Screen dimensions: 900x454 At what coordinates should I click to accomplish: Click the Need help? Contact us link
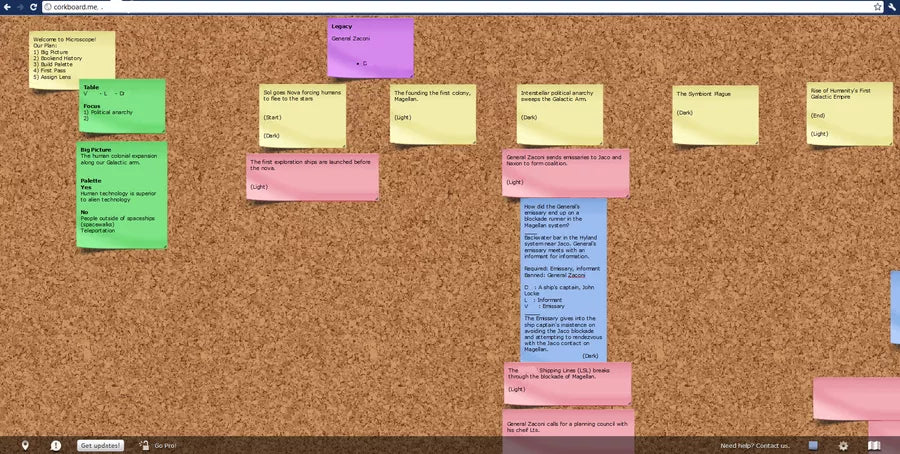(755, 445)
